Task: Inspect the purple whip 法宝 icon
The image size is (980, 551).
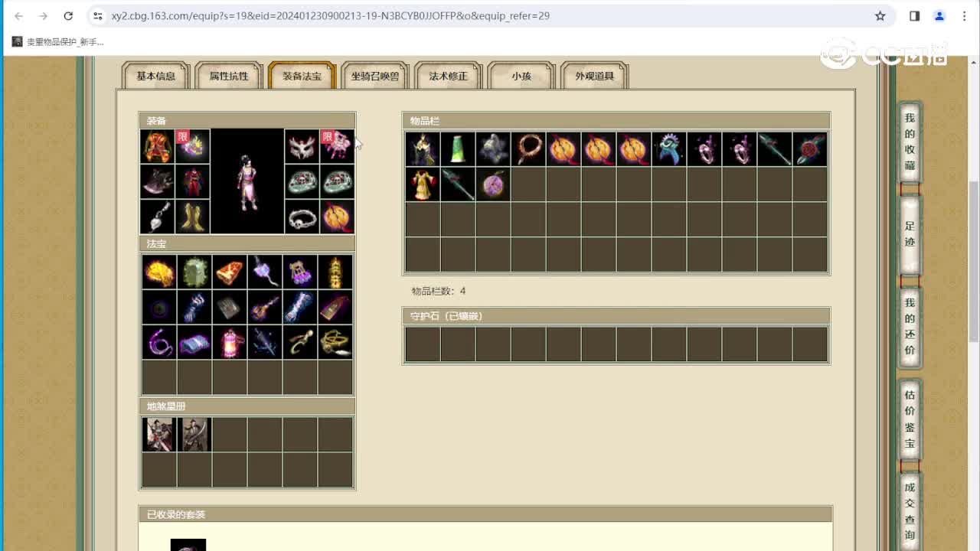Action: coord(159,342)
